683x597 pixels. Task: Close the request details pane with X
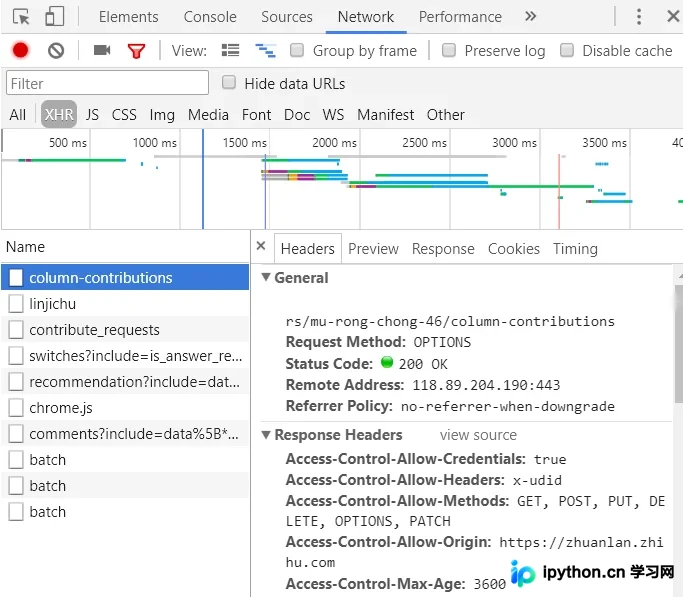pos(261,246)
